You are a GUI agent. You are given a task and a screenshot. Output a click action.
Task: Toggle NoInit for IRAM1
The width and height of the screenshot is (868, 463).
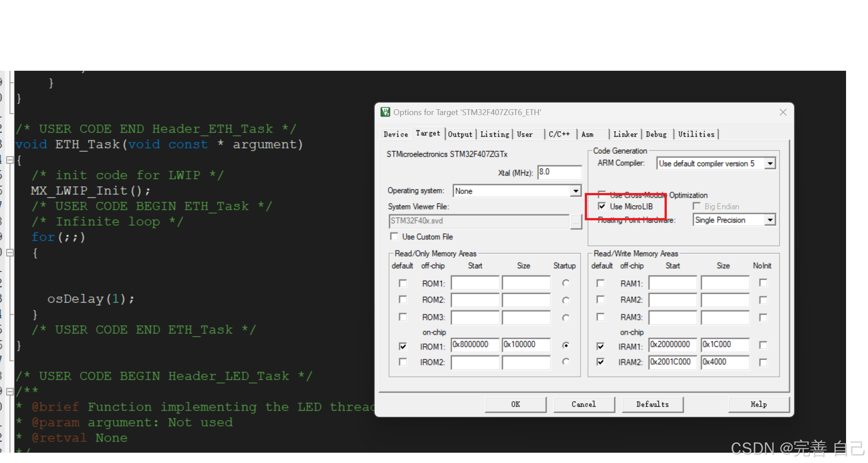(763, 345)
